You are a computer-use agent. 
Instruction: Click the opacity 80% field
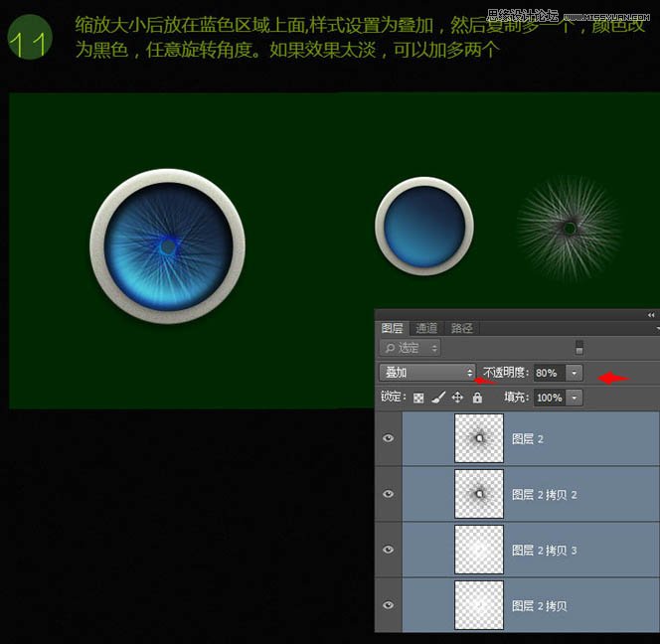(x=550, y=373)
